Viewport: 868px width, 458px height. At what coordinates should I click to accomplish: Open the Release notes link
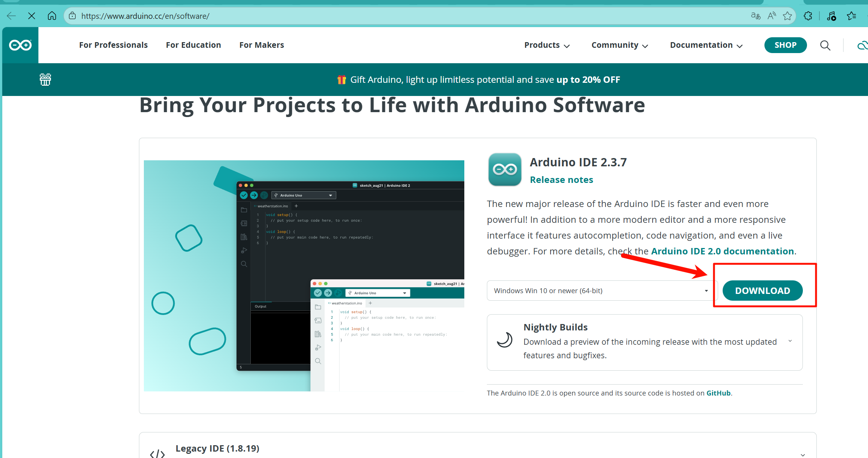[561, 180]
